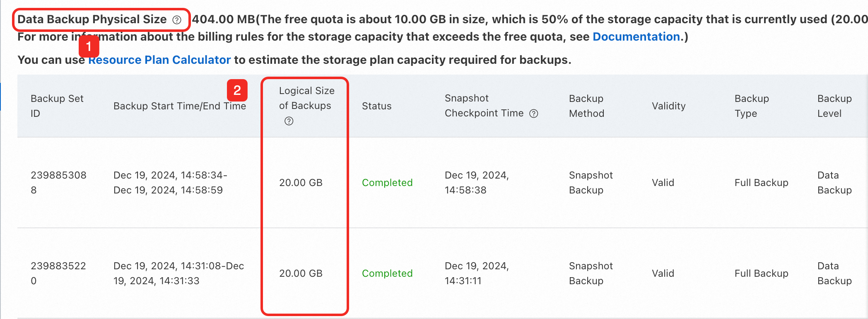Click the Backup Level column header
Viewport: 868px width, 319px height.
[x=834, y=106]
